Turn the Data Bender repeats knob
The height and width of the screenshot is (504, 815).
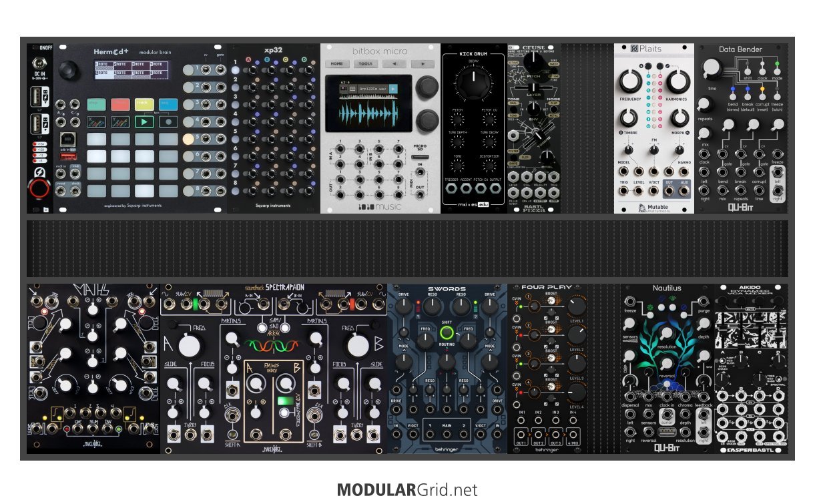click(704, 104)
